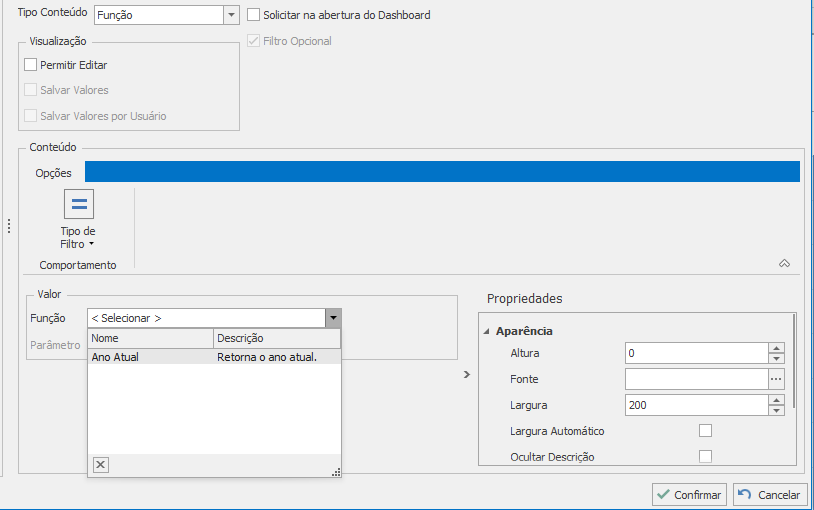Click the popup resize grip in dropdown list
Viewport: 814px width, 510px height.
point(336,472)
